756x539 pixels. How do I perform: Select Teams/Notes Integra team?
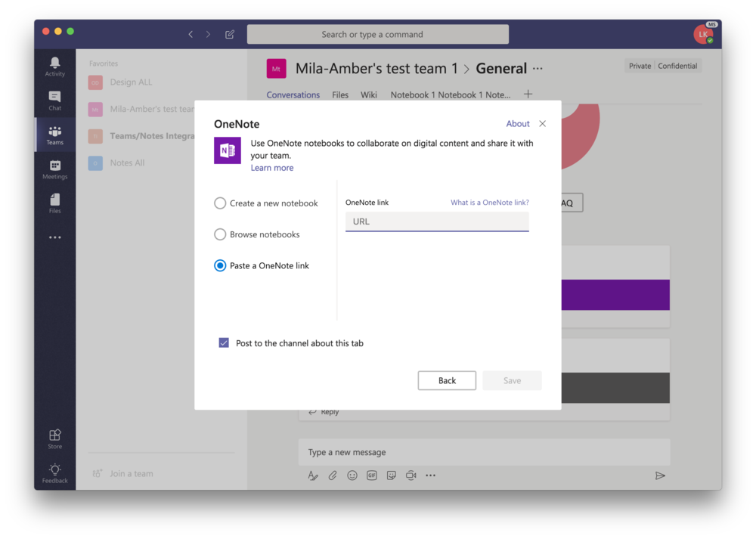click(141, 136)
